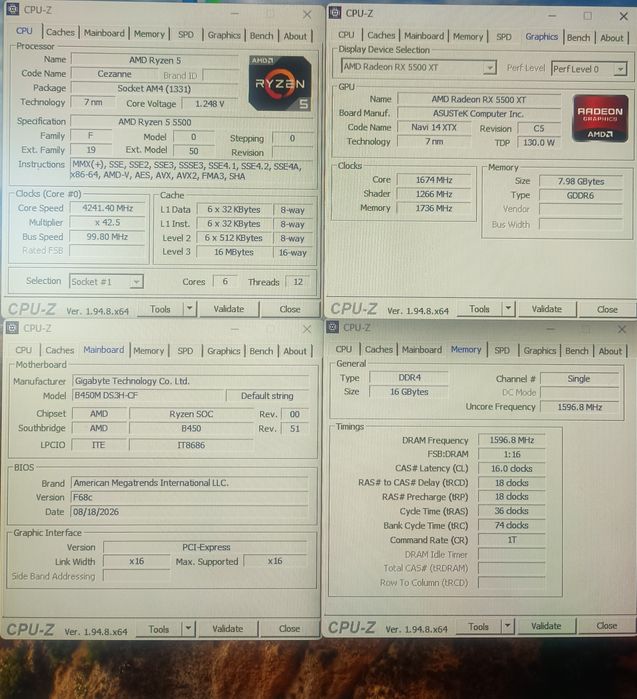Click the Board Manuf. value ASUSTeK Computer Inc.
Viewport: 637px width, 699px height.
pos(478,113)
